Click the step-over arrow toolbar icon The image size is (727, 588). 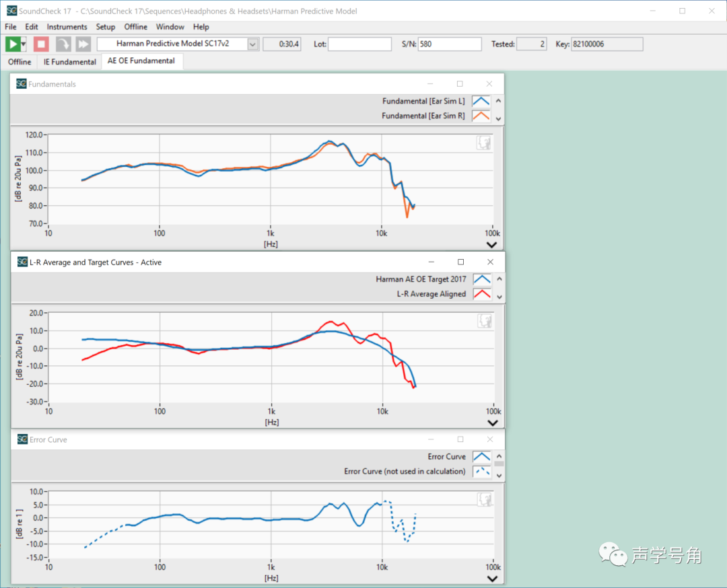(x=63, y=44)
